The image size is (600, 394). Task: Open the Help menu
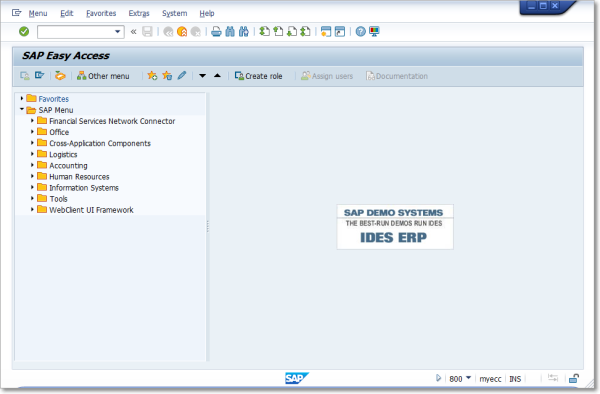tap(207, 13)
